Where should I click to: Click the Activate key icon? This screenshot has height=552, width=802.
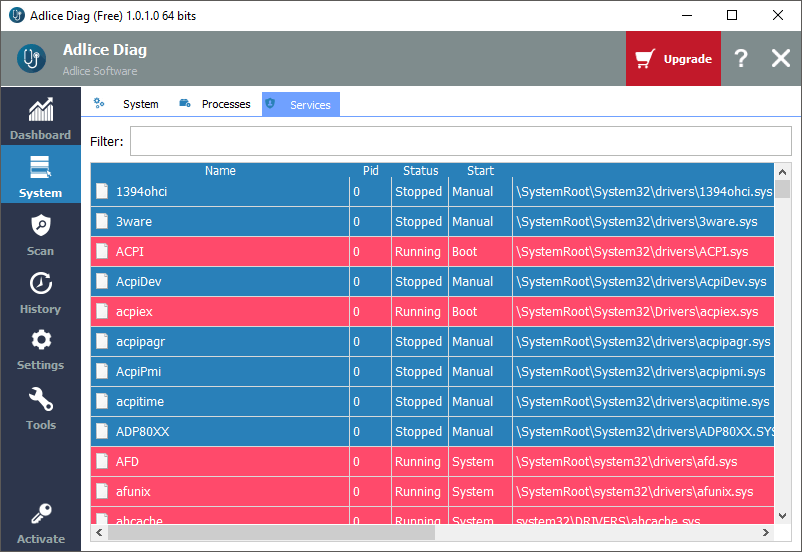pos(40,515)
